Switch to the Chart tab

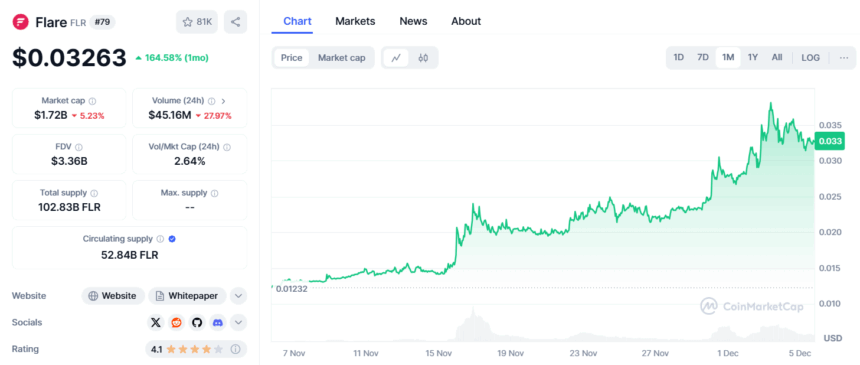point(297,21)
